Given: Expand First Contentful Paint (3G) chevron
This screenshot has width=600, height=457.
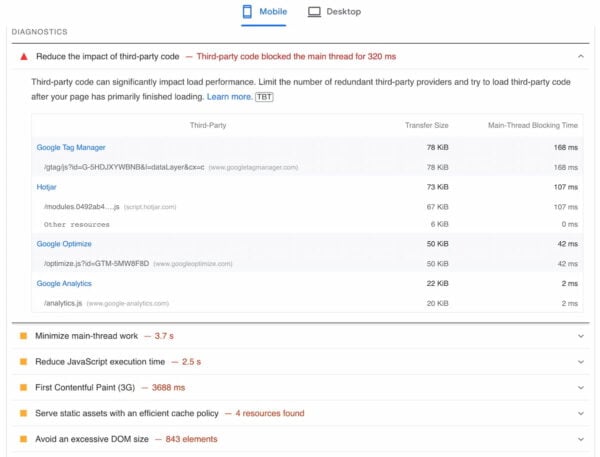Looking at the screenshot, I should 581,387.
